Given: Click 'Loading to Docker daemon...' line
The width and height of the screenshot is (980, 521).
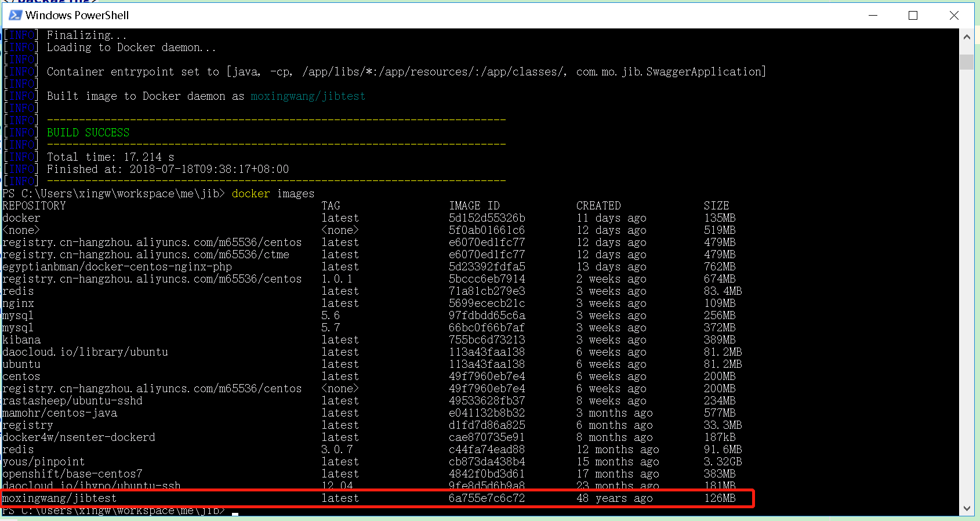Looking at the screenshot, I should 132,48.
